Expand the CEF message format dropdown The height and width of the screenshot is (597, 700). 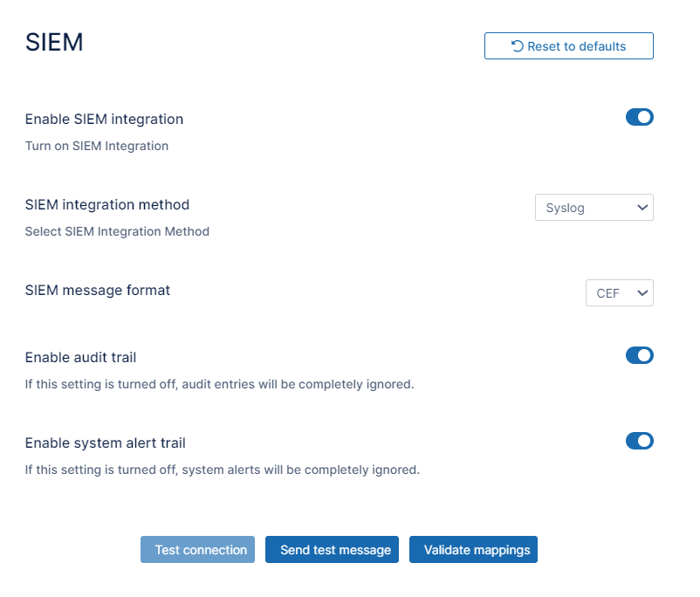tap(619, 293)
